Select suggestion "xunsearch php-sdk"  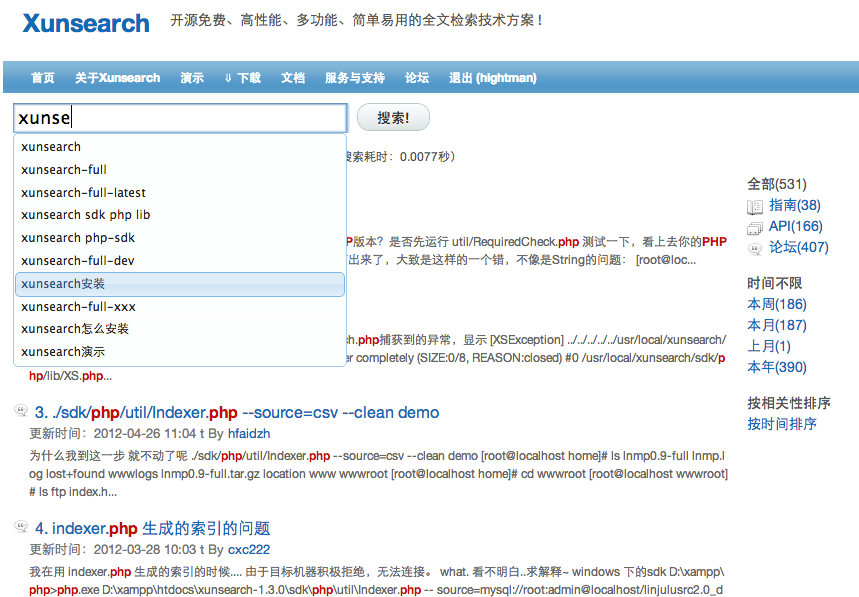click(180, 238)
